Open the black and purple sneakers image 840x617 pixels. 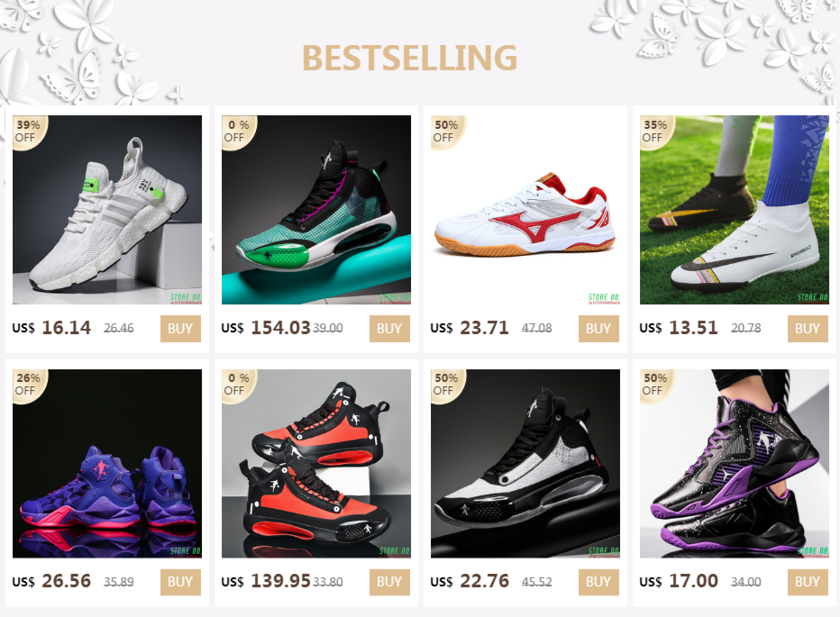[734, 463]
